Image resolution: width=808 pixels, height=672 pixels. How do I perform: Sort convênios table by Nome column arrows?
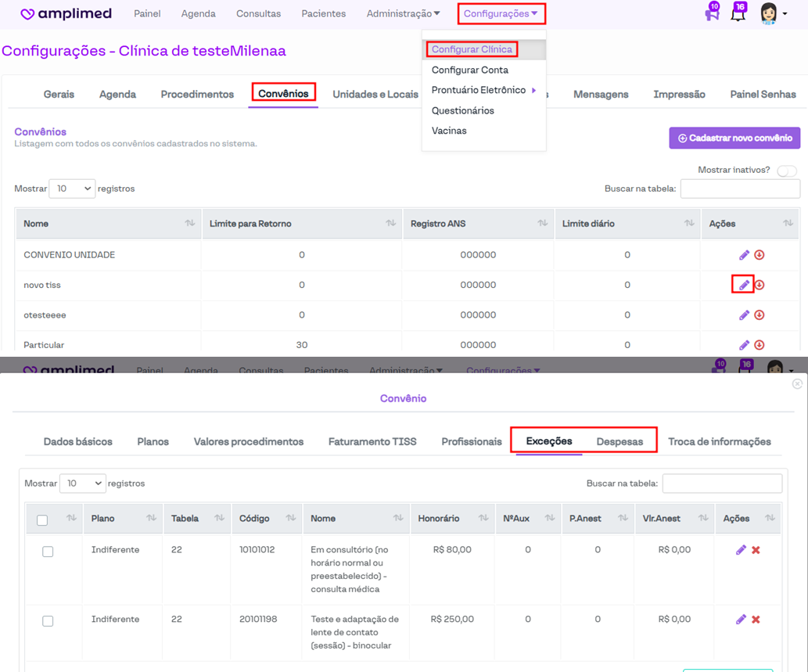tap(189, 224)
